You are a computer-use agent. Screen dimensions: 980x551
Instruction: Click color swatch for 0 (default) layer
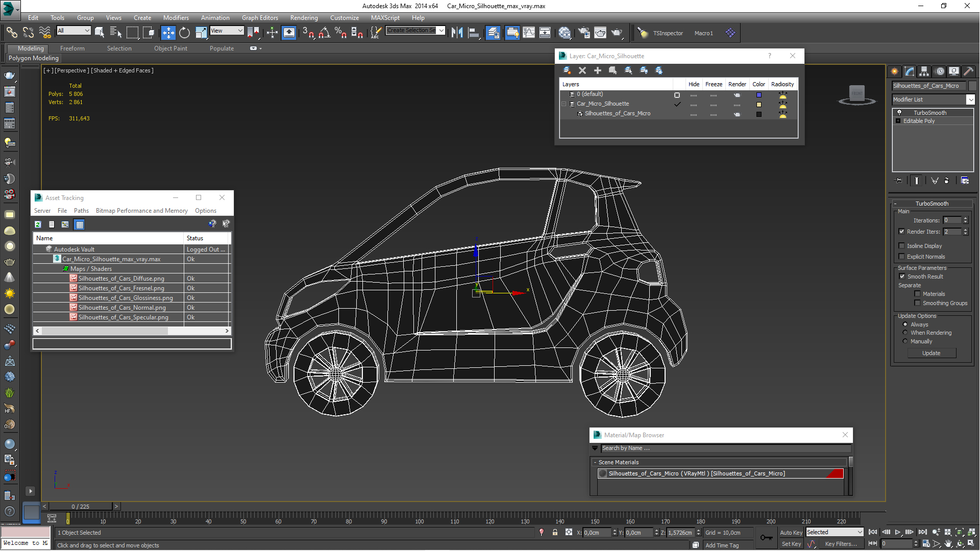click(758, 95)
